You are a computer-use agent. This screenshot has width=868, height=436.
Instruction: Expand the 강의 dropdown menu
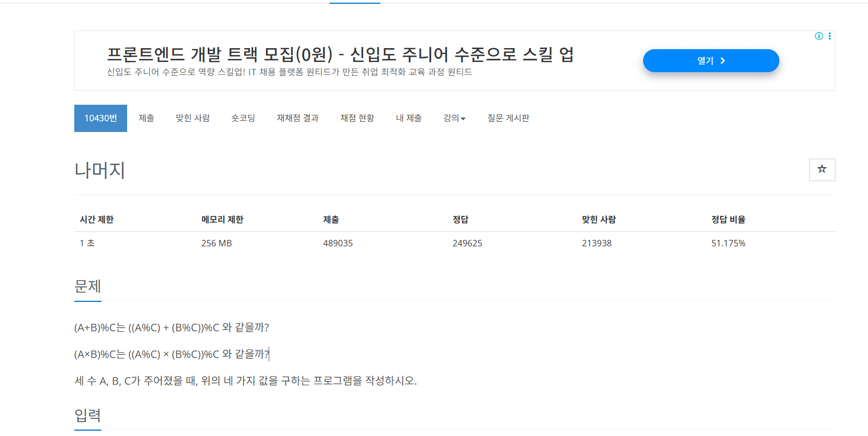(454, 118)
